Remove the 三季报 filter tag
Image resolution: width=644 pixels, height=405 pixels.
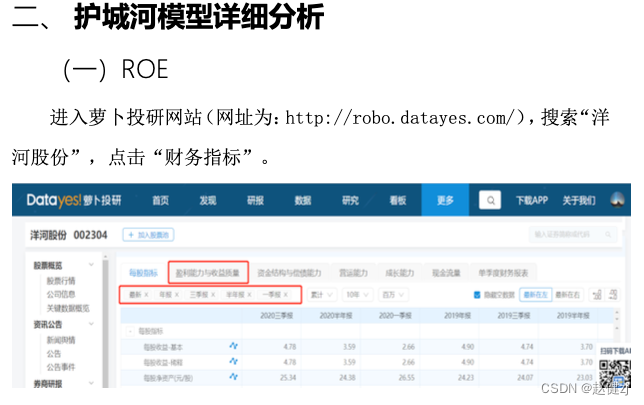coord(213,295)
